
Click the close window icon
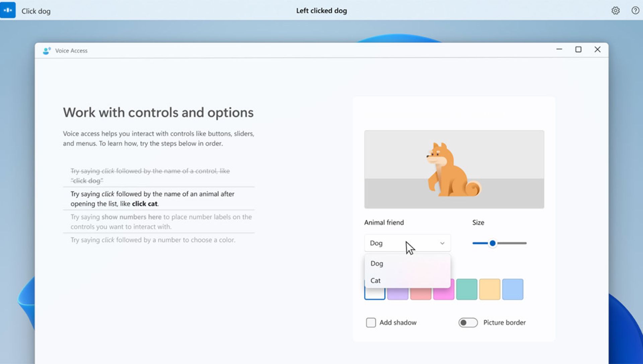pos(597,50)
